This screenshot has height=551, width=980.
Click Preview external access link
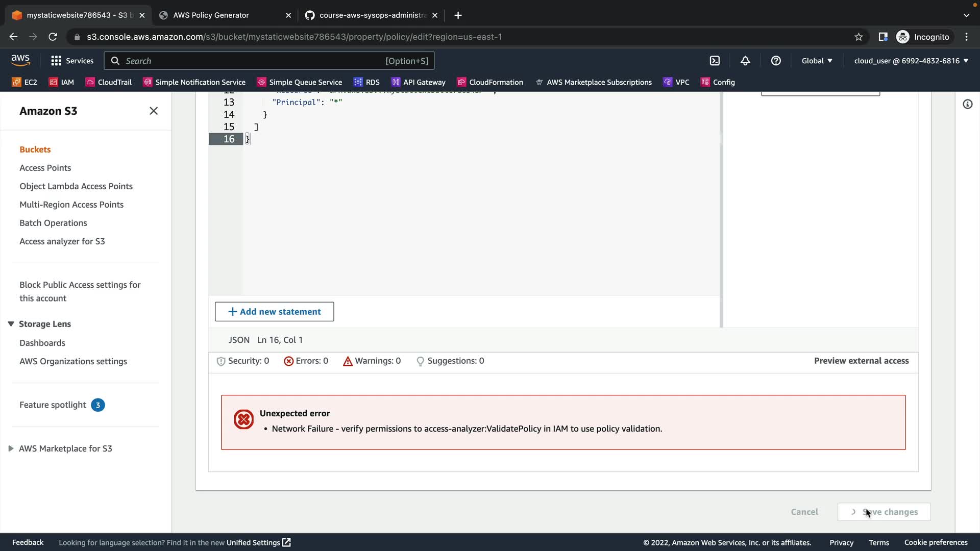tap(861, 361)
